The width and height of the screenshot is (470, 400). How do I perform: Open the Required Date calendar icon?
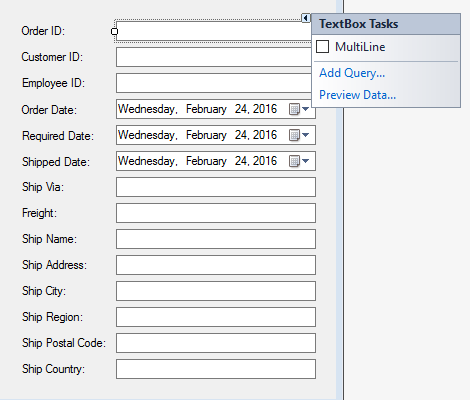pos(294,135)
